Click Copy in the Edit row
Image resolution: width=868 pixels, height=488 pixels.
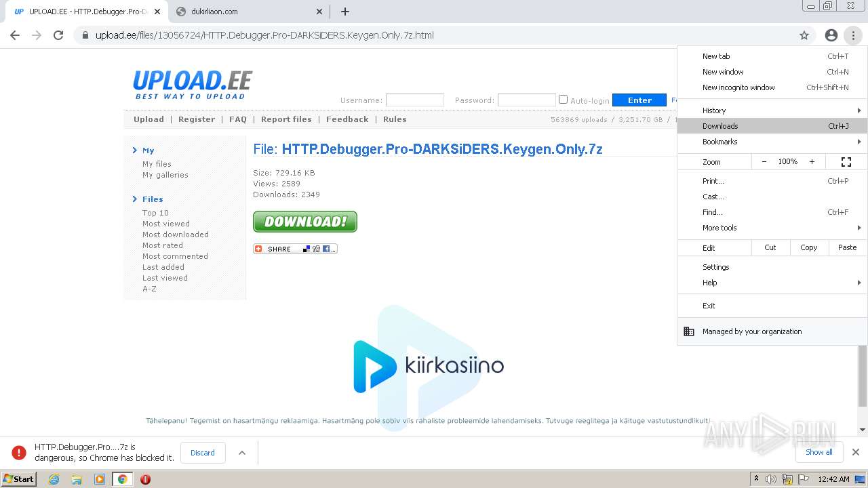[809, 247]
